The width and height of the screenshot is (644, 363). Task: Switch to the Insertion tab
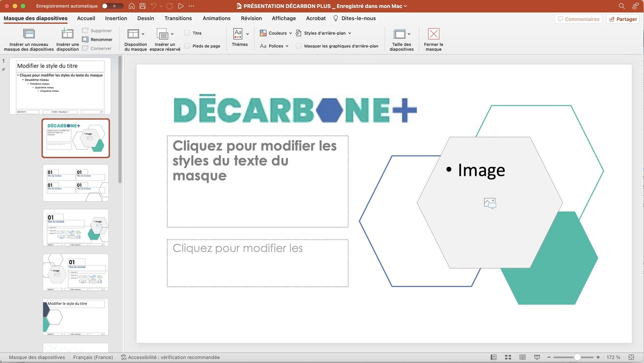coord(116,18)
